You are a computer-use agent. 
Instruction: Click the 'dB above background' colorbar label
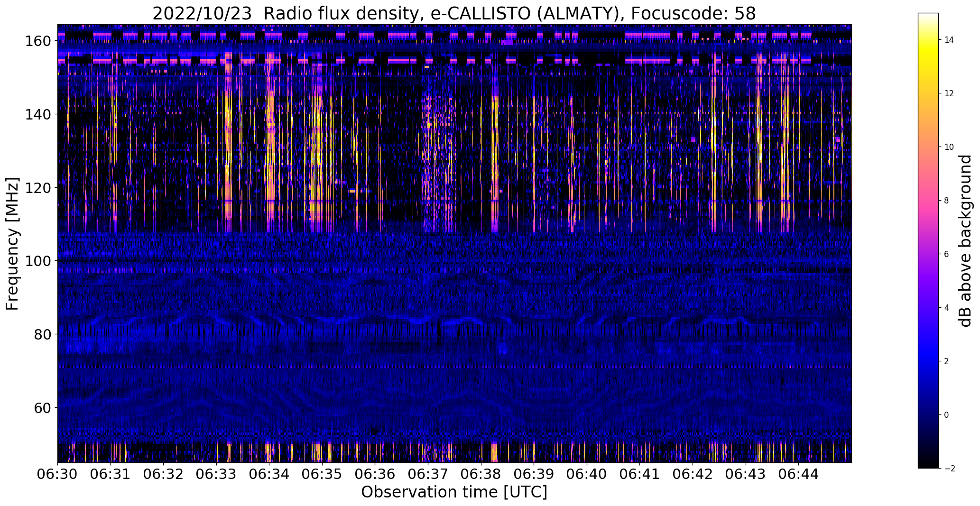tap(966, 240)
